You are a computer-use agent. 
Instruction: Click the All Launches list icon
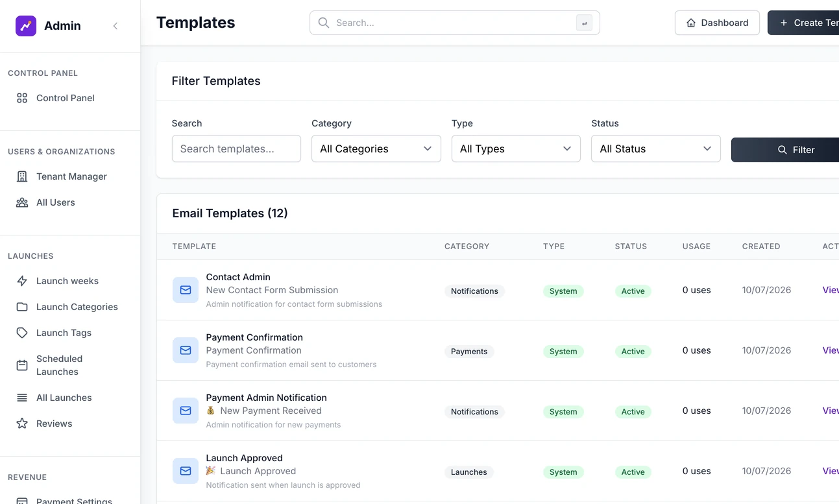[22, 398]
